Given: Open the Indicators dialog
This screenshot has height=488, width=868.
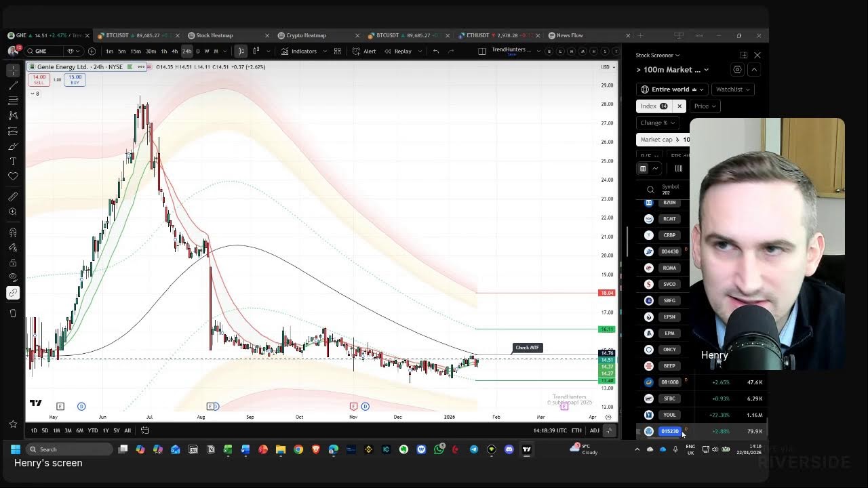Looking at the screenshot, I should click(299, 52).
